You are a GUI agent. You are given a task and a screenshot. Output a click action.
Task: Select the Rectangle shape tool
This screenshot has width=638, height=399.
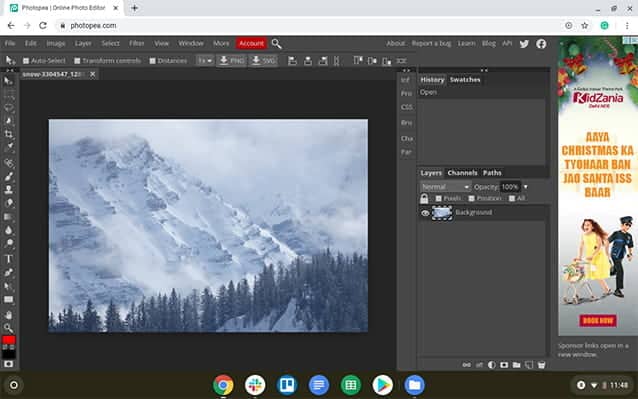tap(9, 300)
